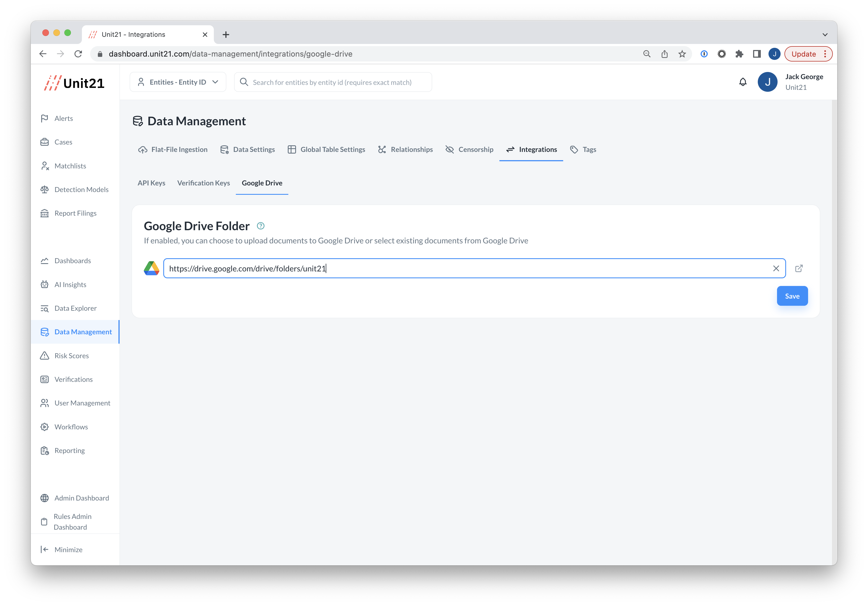This screenshot has width=868, height=606.
Task: Open Google Drive folder external link icon
Action: point(798,268)
